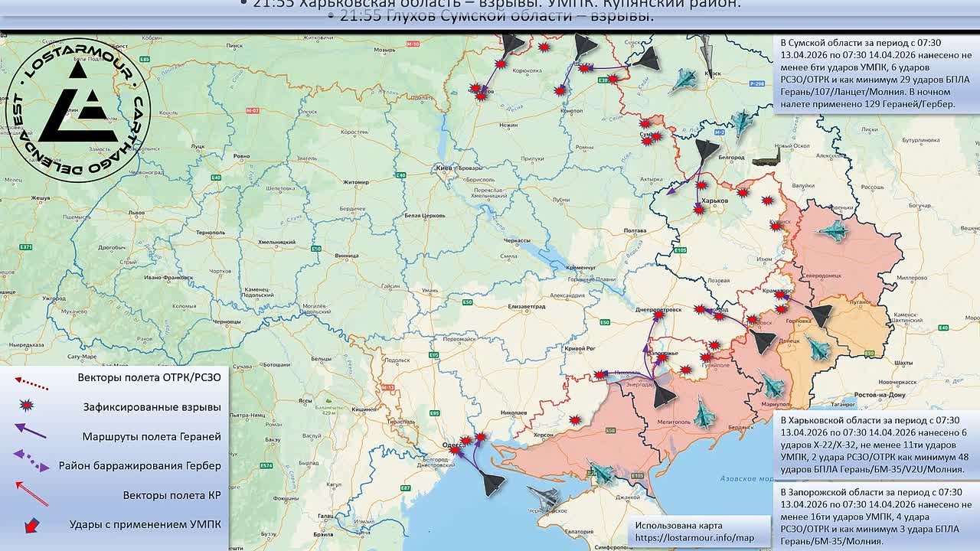Click the LostArmour circular logo

pyautogui.click(x=77, y=110)
